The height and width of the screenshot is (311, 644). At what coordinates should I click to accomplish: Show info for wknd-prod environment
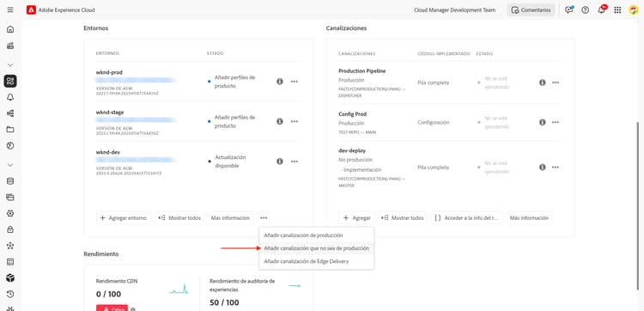(x=280, y=82)
